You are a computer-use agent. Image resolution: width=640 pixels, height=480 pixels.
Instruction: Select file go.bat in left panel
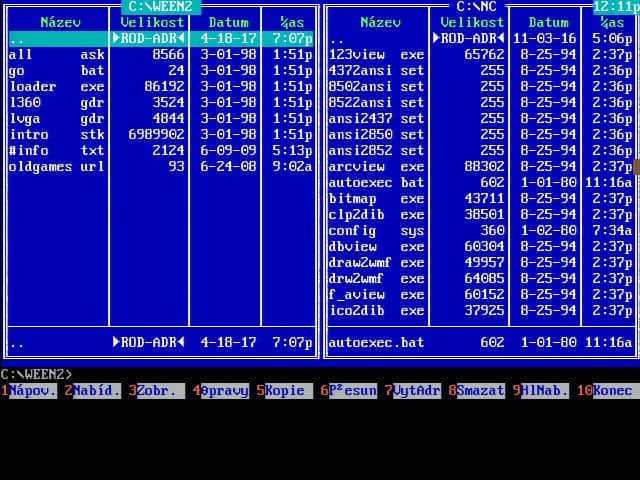click(x=161, y=71)
